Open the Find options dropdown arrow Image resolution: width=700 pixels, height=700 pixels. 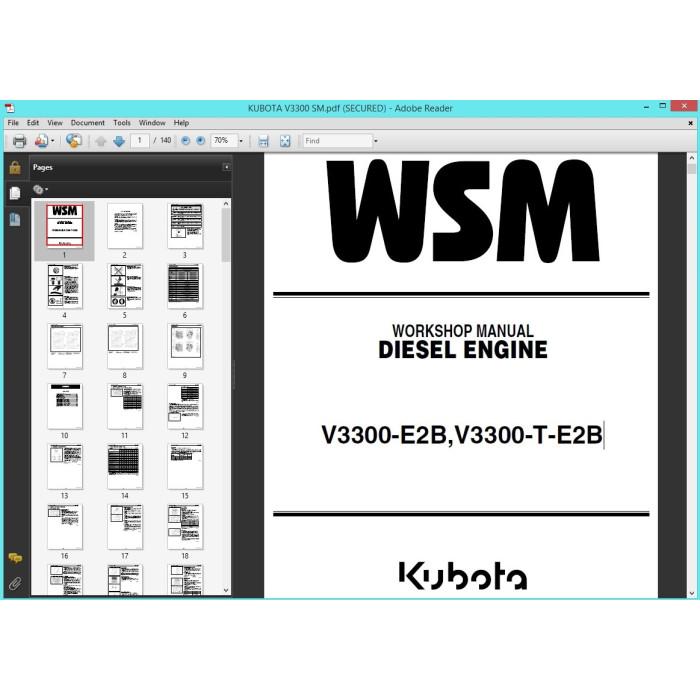tap(376, 141)
